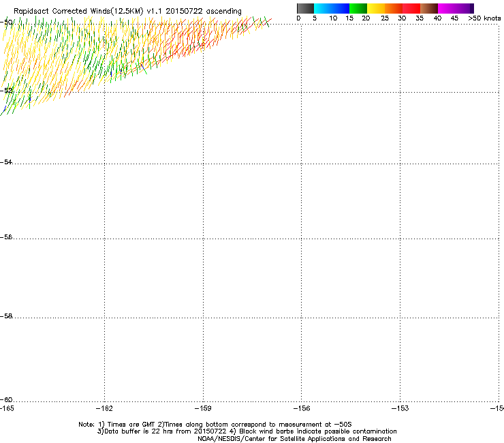Click the latitude label -56
The height and width of the screenshot is (443, 504).
[x=6, y=236]
